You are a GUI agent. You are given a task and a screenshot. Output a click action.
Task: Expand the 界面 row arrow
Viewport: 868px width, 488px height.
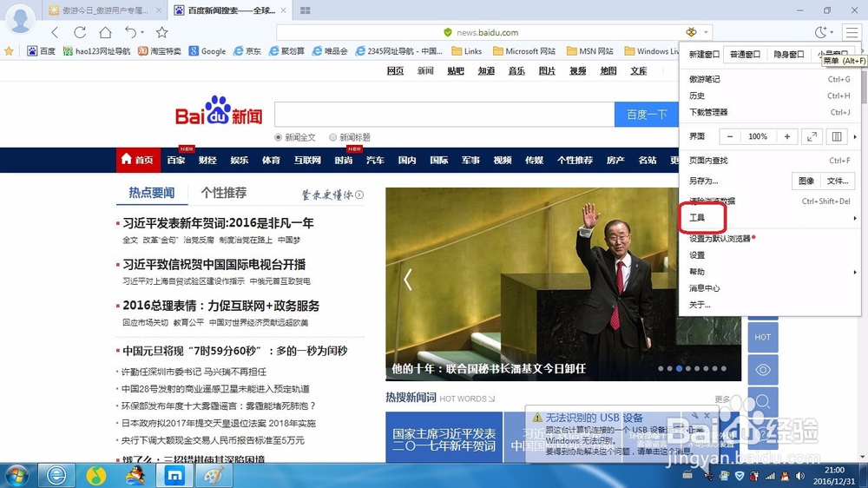pyautogui.click(x=855, y=137)
